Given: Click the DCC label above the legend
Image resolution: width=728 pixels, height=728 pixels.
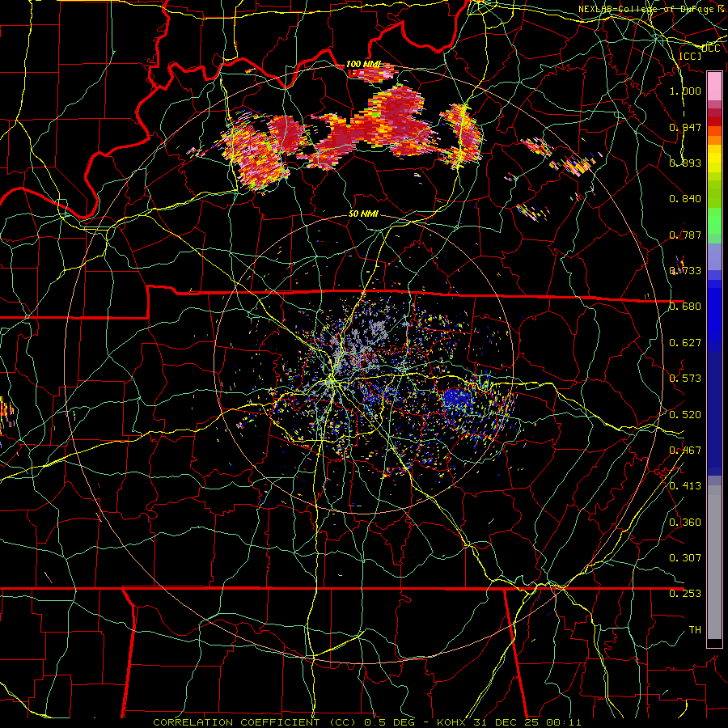Looking at the screenshot, I should (710, 48).
